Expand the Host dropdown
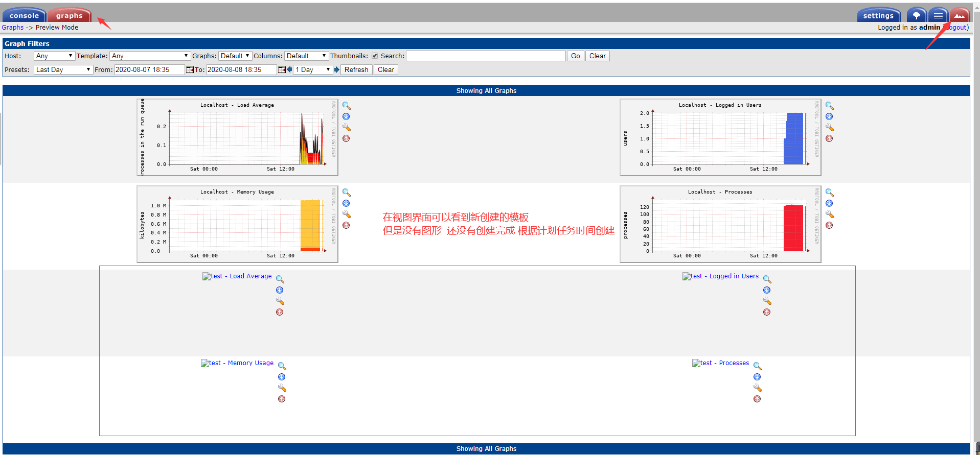The image size is (980, 455). click(x=54, y=56)
